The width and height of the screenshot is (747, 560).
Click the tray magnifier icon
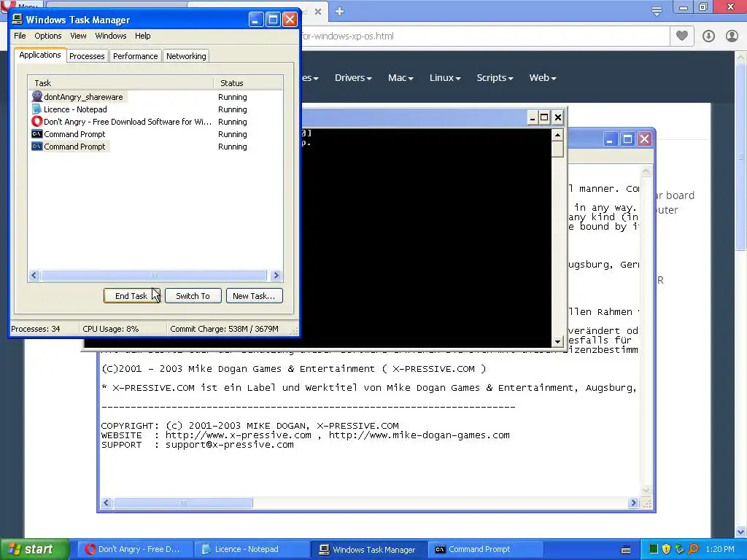pos(693,549)
